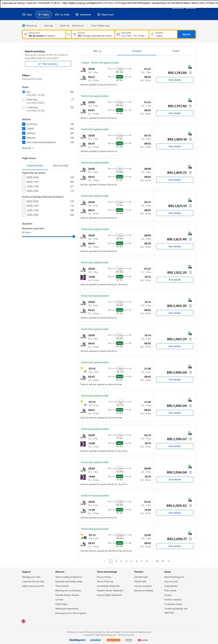Click the swap origin and destination arrows icon

coord(69,34)
